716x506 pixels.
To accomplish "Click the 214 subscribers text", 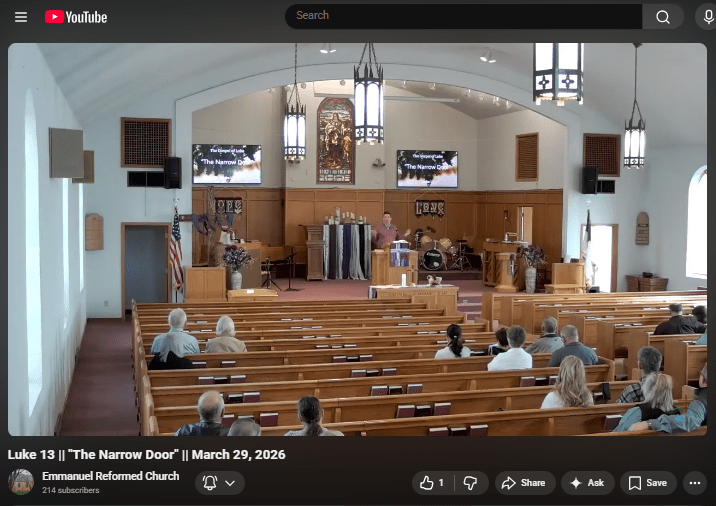I will pos(70,491).
